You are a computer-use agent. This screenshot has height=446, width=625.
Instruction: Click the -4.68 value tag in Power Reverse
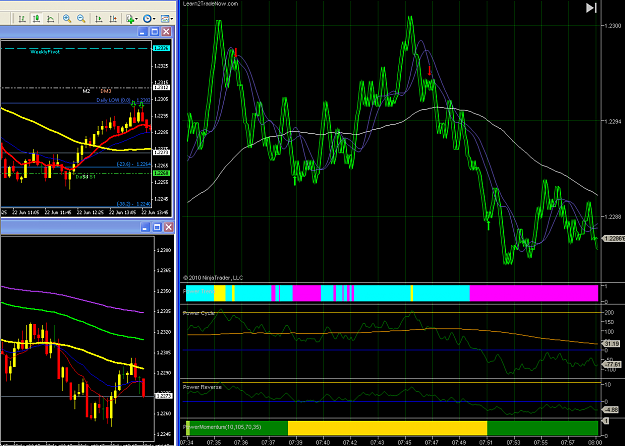(611, 409)
